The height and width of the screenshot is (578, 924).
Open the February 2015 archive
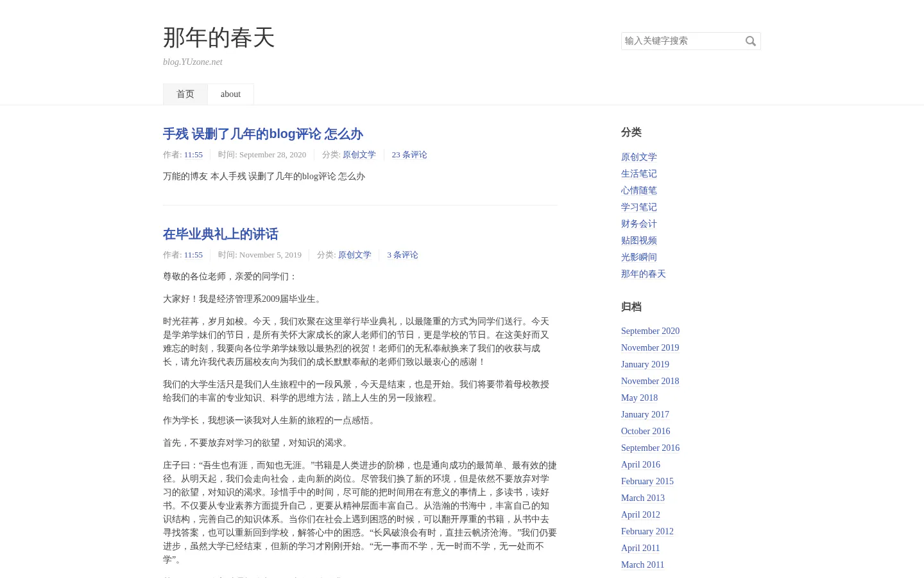(x=647, y=482)
